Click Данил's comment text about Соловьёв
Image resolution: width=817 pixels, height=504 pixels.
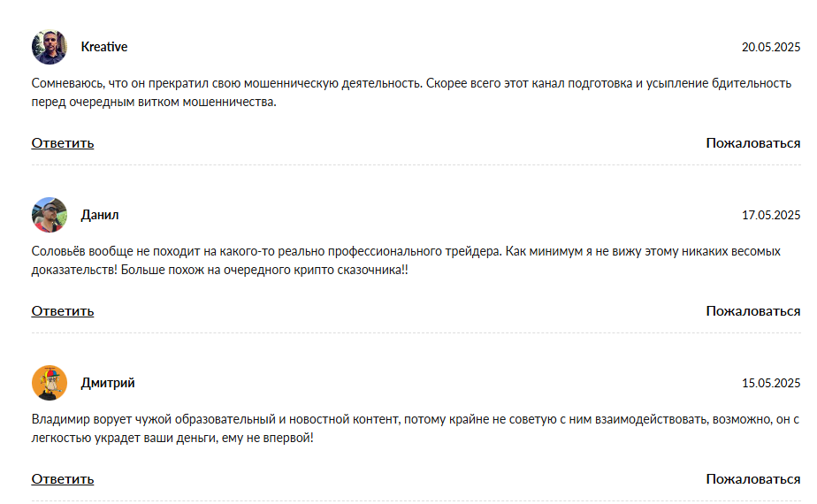click(406, 261)
